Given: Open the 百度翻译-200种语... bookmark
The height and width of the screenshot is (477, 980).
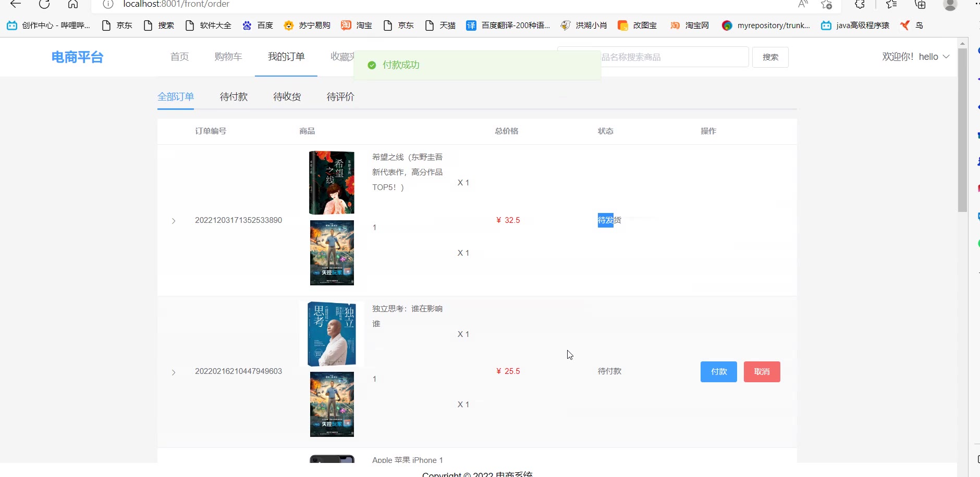Looking at the screenshot, I should (508, 26).
